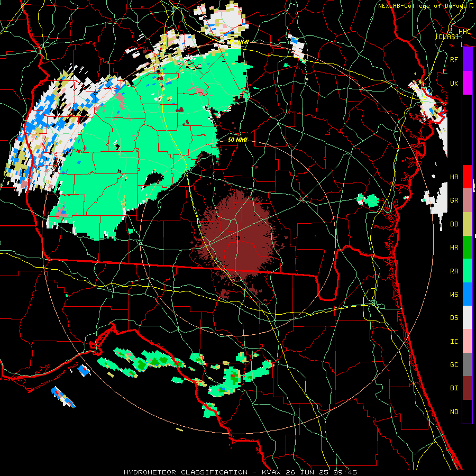Click the "ND" legend label text
Image resolution: width=476 pixels, height=476 pixels.
click(x=454, y=412)
